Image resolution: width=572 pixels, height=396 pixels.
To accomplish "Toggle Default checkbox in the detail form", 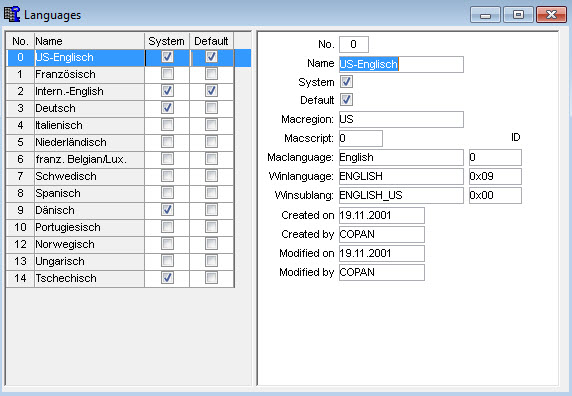I will (347, 100).
